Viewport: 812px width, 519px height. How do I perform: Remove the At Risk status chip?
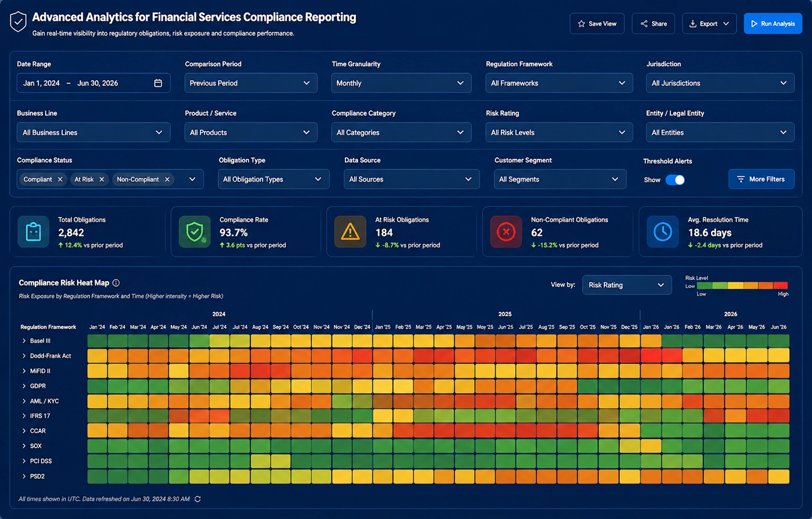[102, 180]
